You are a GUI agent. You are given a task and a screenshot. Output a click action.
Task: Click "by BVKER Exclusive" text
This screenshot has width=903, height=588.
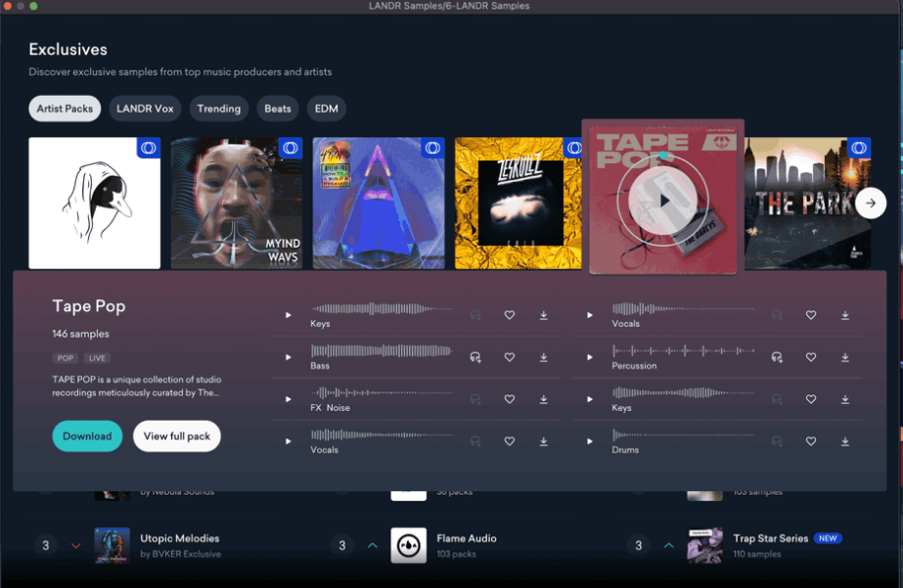[x=180, y=554]
